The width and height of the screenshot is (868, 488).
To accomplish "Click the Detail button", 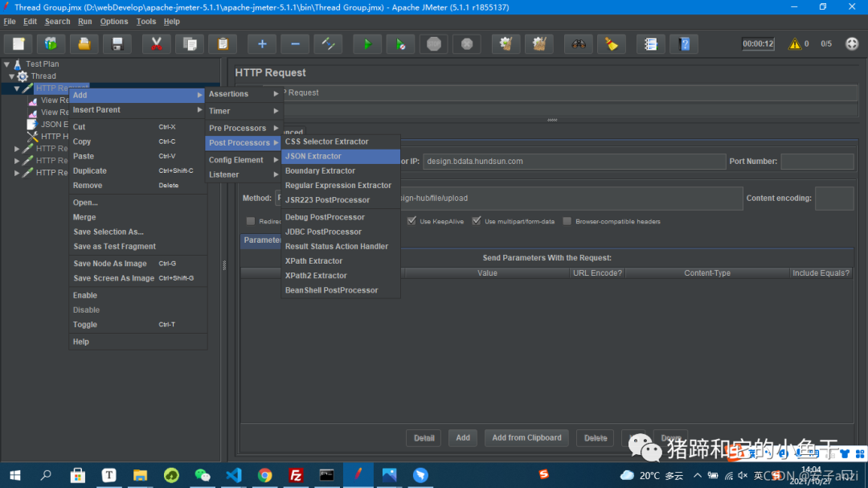I will (x=424, y=438).
